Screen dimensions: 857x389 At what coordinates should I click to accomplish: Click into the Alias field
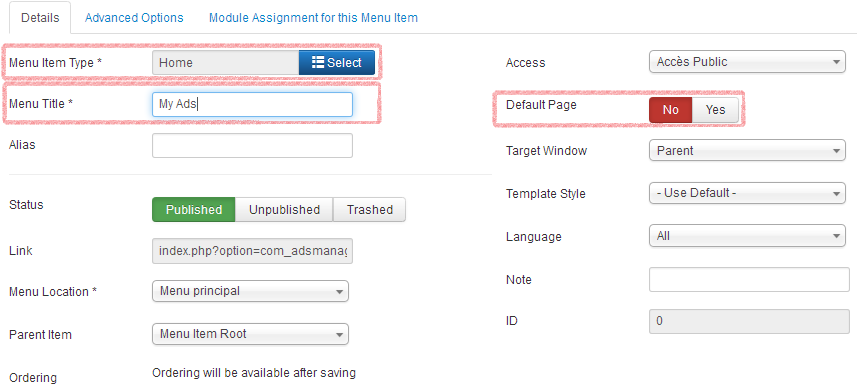(x=252, y=145)
